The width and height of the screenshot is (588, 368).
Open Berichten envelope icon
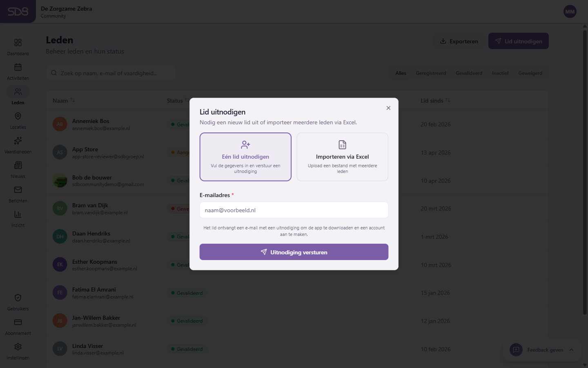[x=18, y=190]
